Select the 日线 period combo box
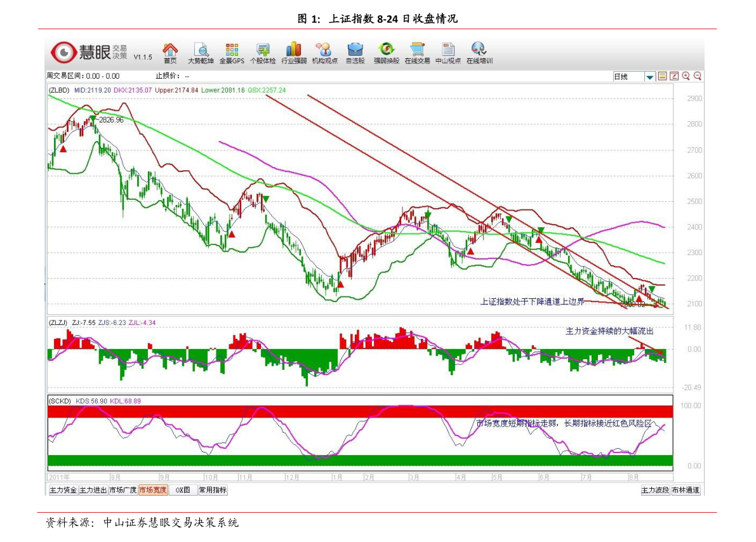756x542 pixels. coord(633,77)
